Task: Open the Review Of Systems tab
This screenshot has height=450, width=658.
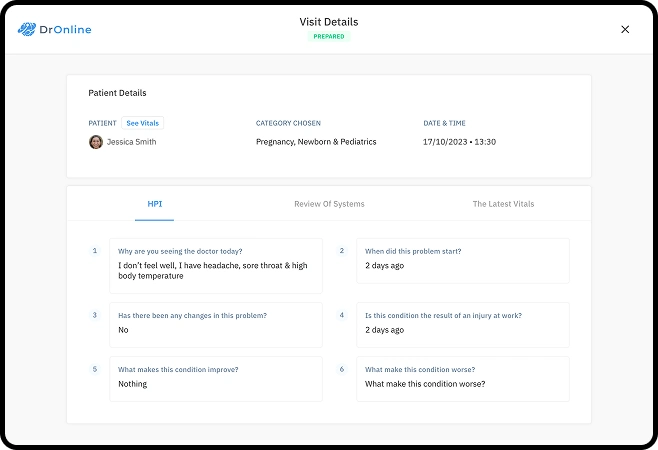Action: point(329,204)
